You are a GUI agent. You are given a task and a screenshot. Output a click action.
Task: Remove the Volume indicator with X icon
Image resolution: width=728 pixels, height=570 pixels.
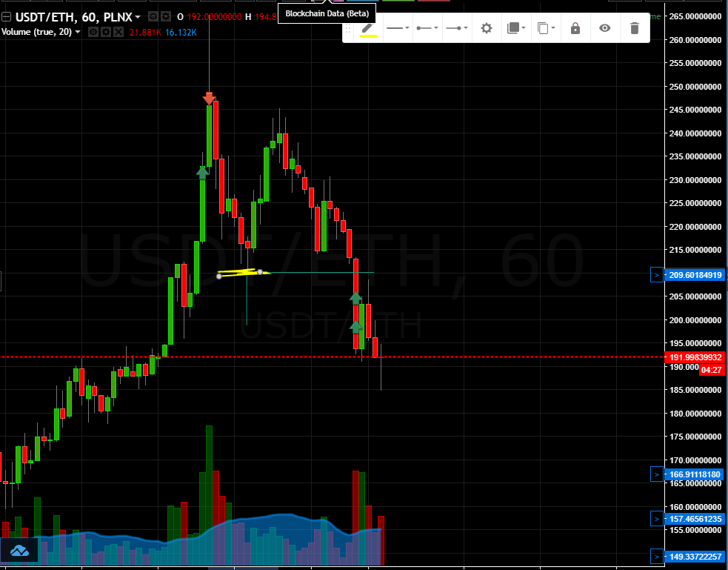coord(118,32)
